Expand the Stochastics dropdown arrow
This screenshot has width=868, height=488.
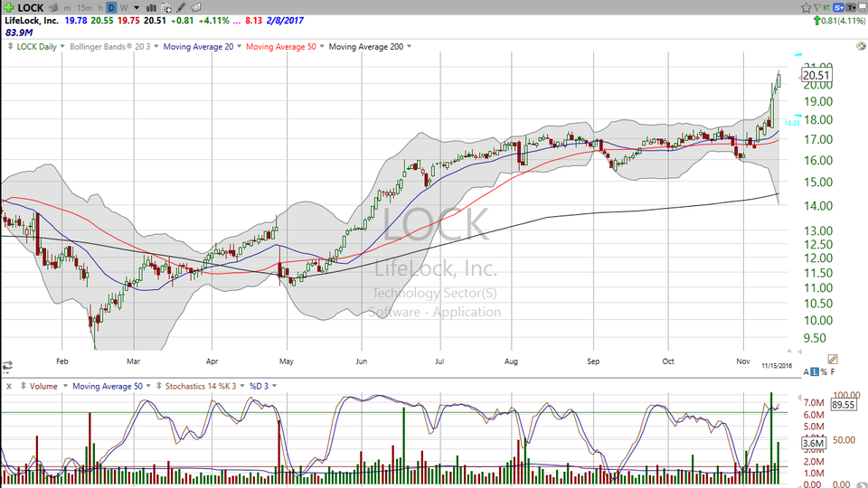point(242,386)
